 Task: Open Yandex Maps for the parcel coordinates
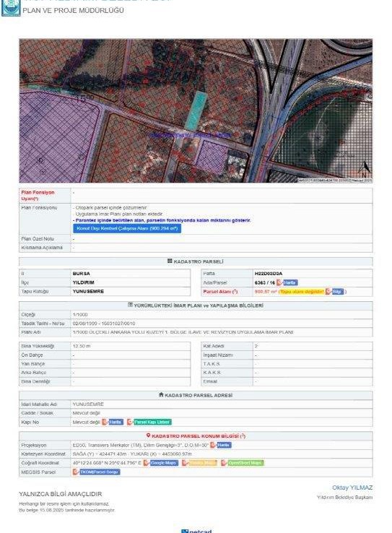click(202, 463)
